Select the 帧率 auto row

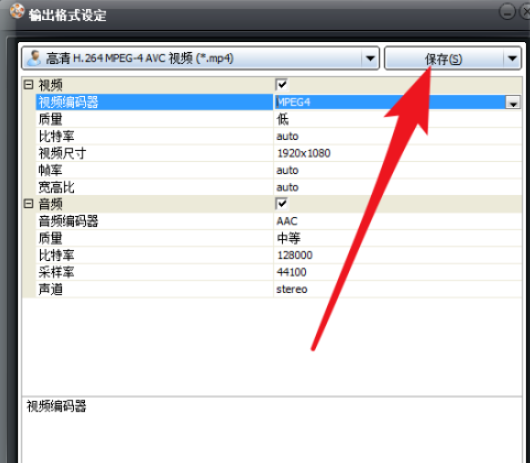pos(279,170)
